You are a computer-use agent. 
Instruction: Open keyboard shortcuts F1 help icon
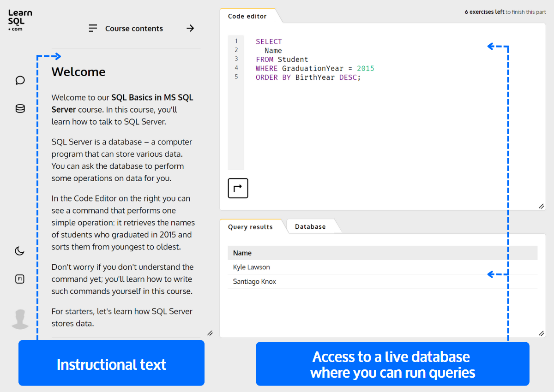(x=19, y=279)
